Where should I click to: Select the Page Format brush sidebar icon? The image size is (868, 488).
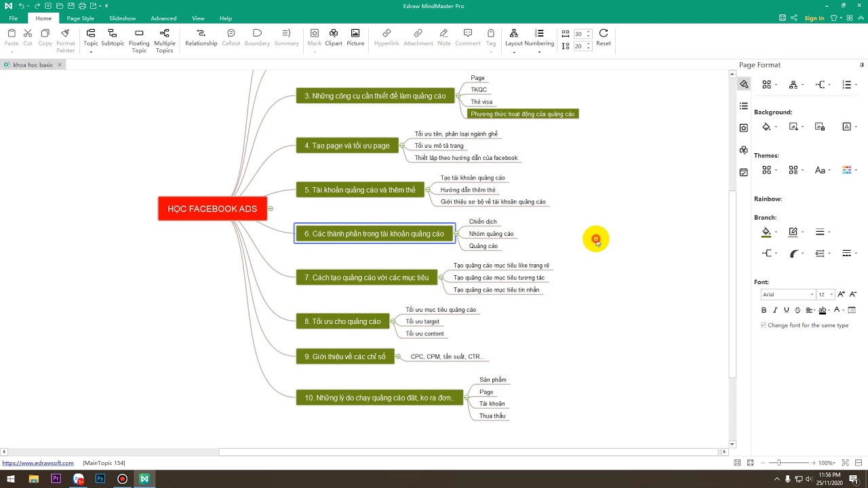click(744, 84)
